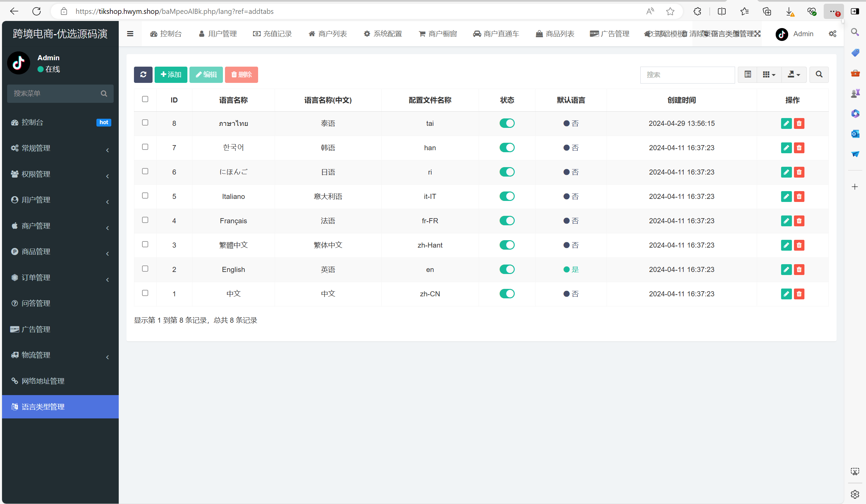Select all rows with header checkbox

[145, 99]
